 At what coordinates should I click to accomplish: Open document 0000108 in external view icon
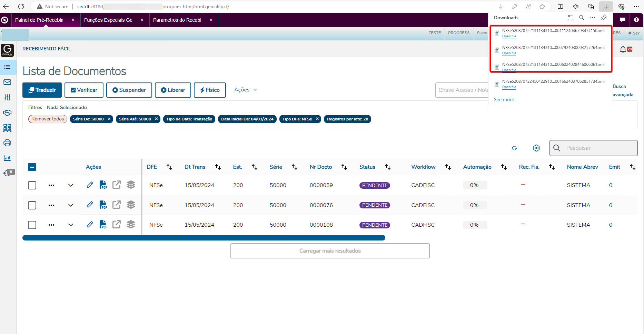[117, 225]
